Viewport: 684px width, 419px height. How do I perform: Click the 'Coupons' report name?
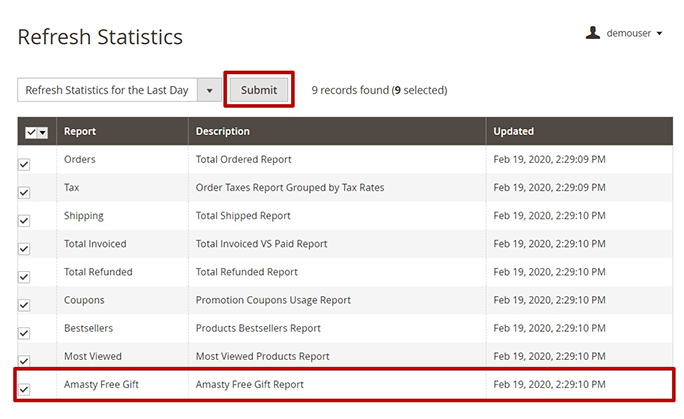tap(84, 300)
